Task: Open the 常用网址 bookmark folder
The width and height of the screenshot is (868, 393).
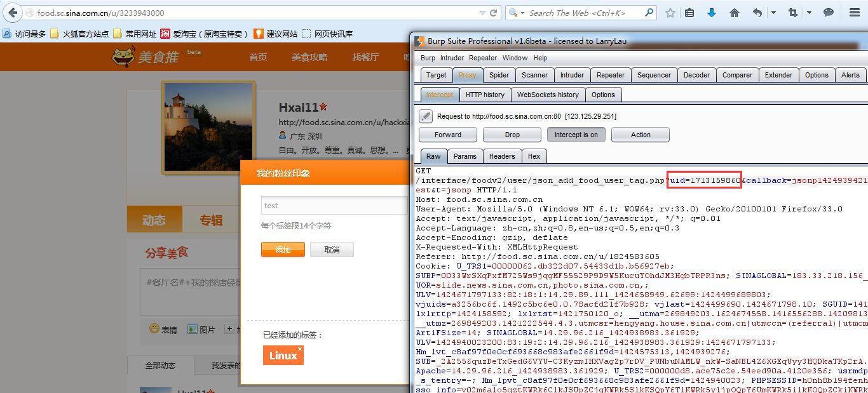Action: [x=135, y=34]
